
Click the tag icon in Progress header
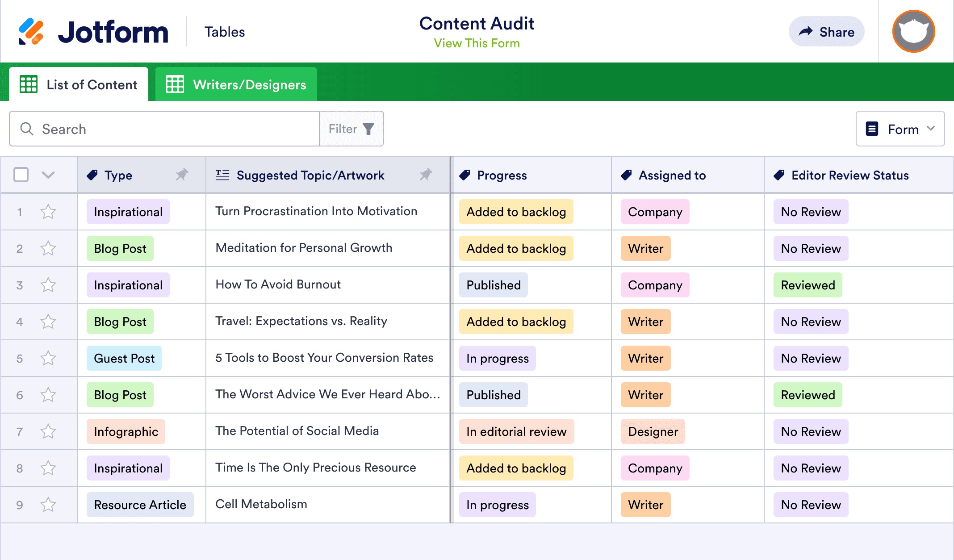click(x=465, y=175)
